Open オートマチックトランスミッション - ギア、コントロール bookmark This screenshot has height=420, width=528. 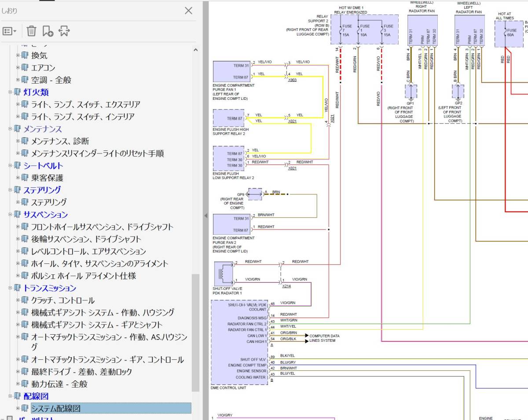(x=107, y=360)
